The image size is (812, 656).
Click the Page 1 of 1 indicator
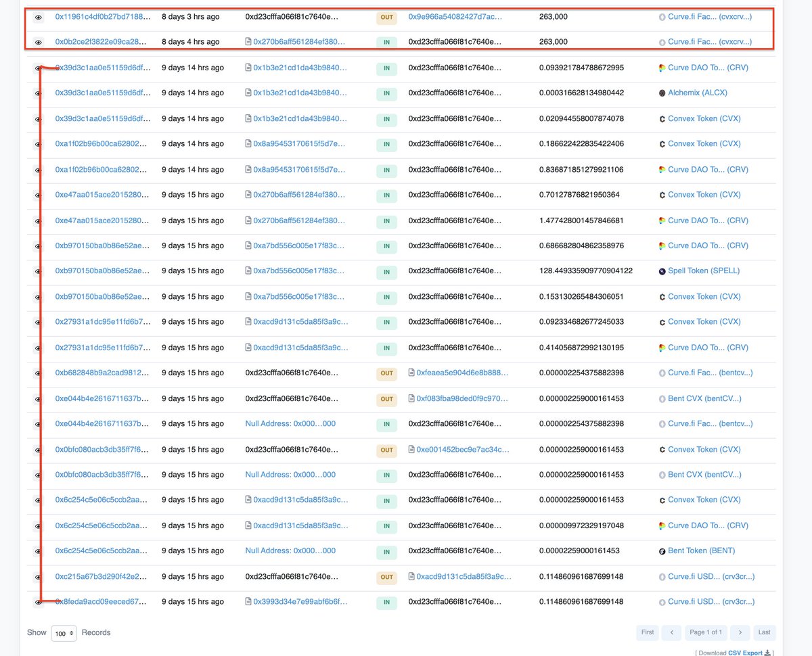706,632
